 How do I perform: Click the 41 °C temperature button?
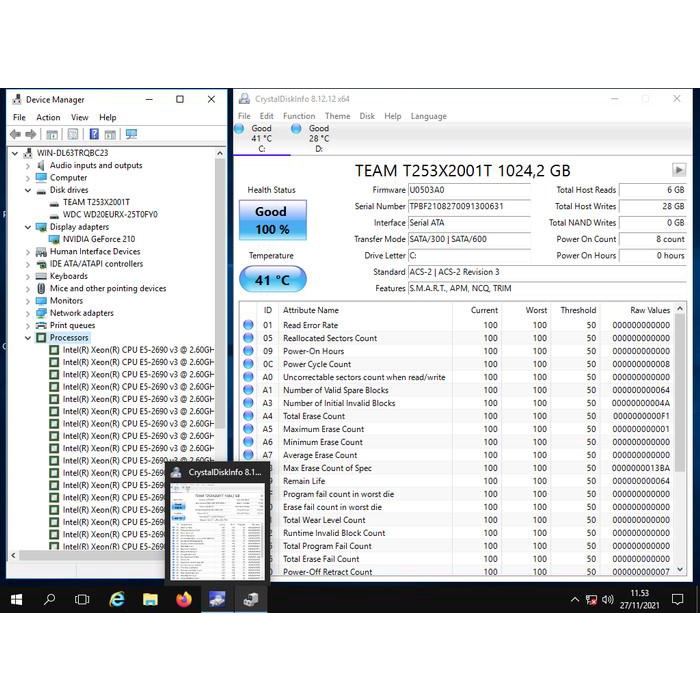[x=272, y=280]
